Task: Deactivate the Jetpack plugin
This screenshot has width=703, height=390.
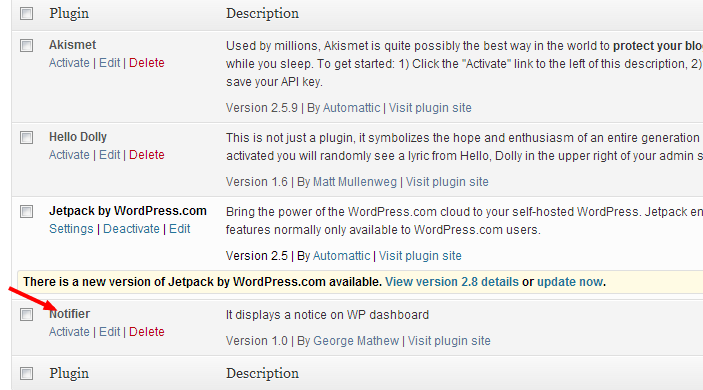Action: [x=131, y=229]
